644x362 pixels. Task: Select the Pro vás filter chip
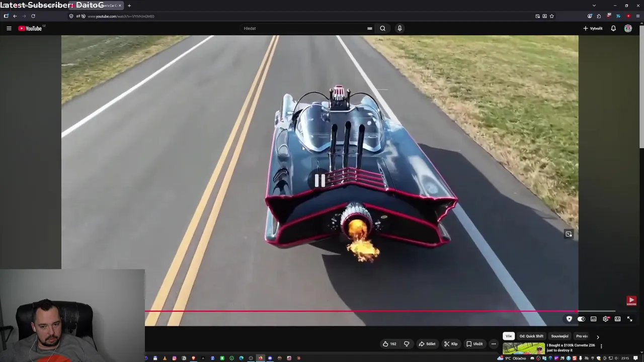[x=582, y=336]
